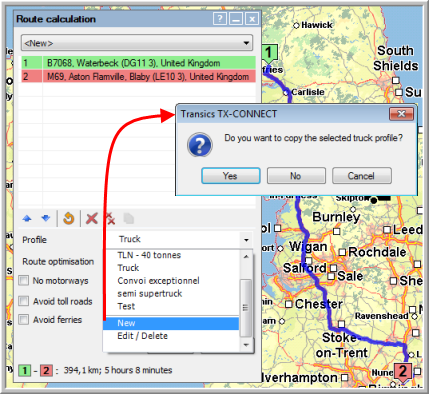
Task: Click the No button in dialog
Action: [296, 176]
